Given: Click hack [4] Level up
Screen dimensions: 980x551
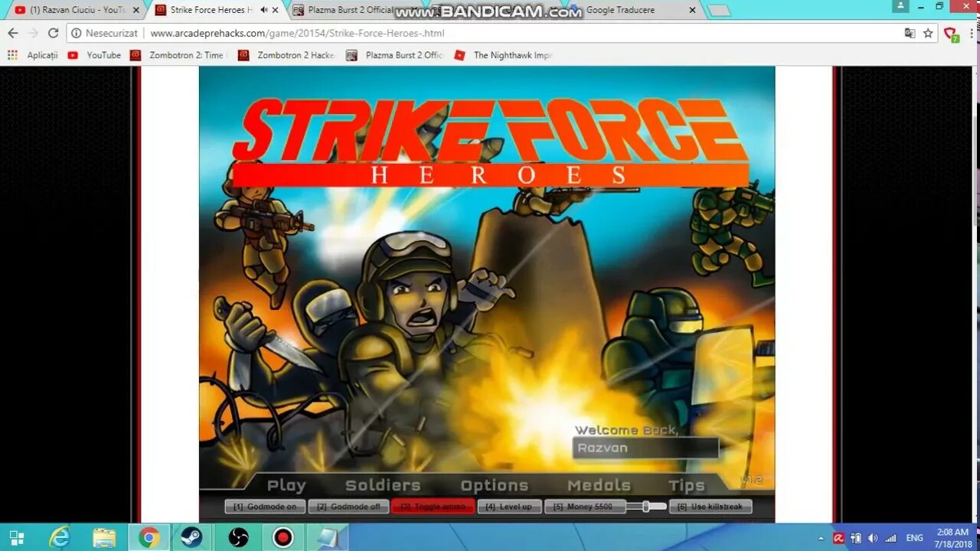Looking at the screenshot, I should click(x=509, y=507).
